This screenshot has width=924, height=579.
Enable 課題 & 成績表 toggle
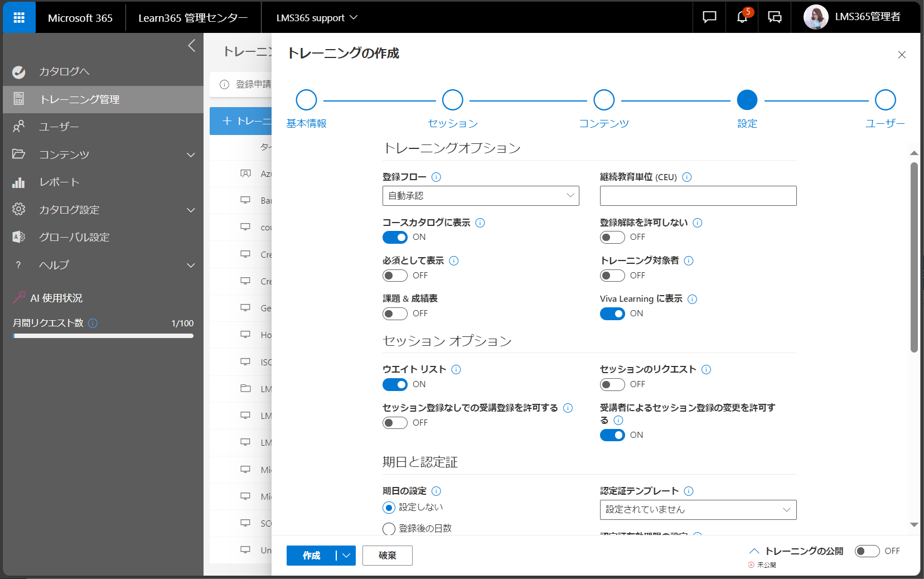tap(395, 313)
